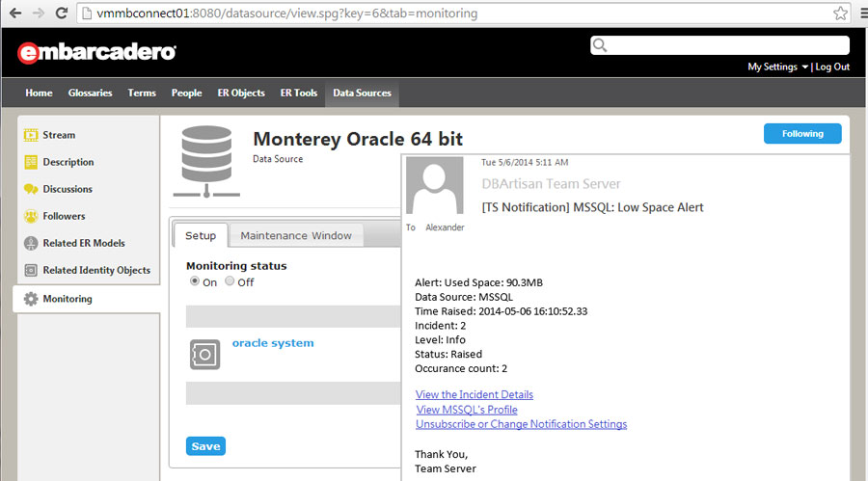Click the page icon in address bar
The height and width of the screenshot is (481, 868).
(x=87, y=13)
